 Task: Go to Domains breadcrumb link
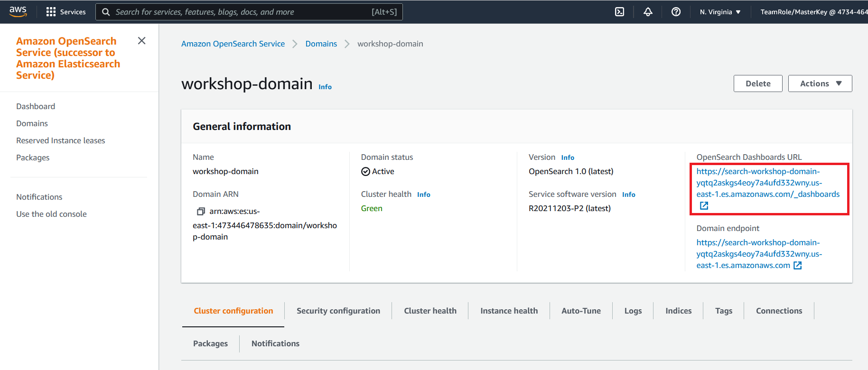pos(321,44)
